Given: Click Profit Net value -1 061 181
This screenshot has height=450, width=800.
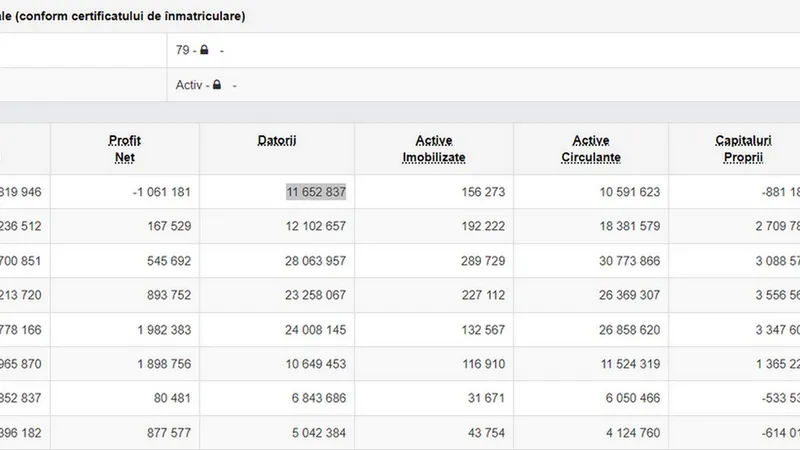Looking at the screenshot, I should (x=162, y=192).
